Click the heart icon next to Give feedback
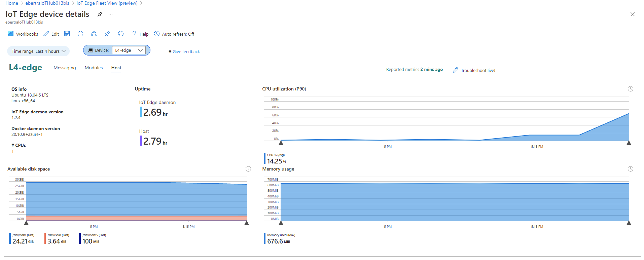Viewport: 644px width, 260px height. click(x=170, y=51)
